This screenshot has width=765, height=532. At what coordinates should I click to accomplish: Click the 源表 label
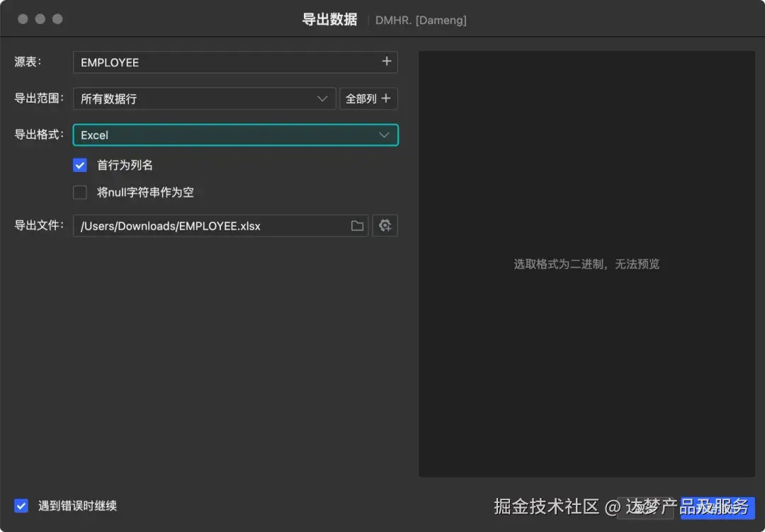pyautogui.click(x=28, y=62)
